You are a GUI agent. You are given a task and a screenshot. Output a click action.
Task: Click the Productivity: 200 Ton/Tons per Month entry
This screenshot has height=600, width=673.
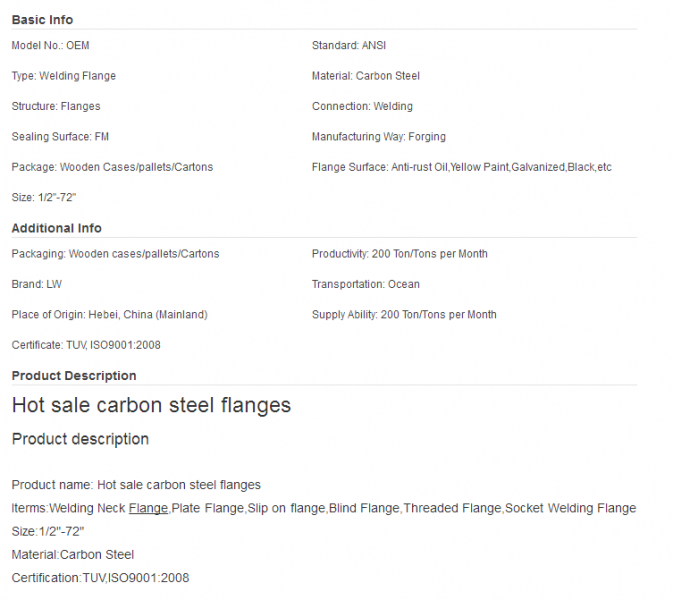tap(400, 254)
